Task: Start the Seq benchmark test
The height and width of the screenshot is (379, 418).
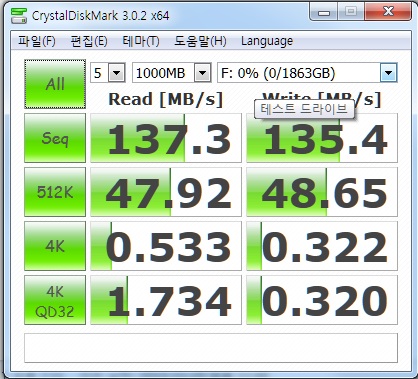Action: point(55,138)
